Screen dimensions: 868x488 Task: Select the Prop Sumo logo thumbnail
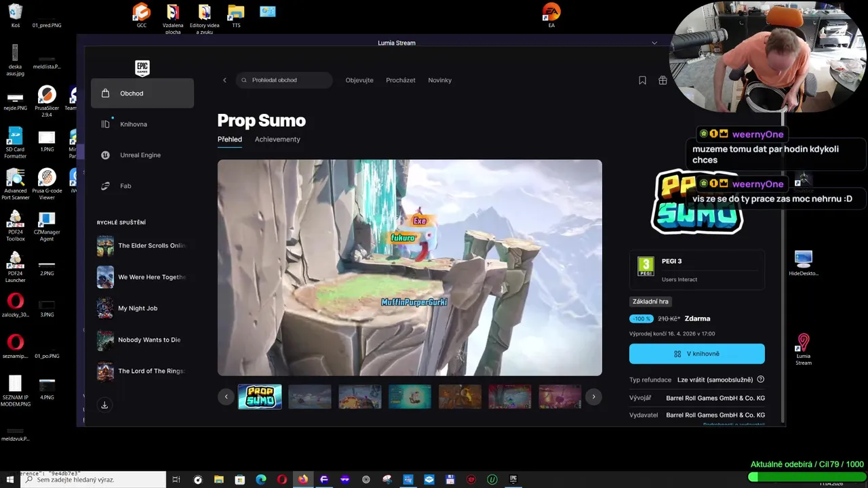click(x=260, y=397)
